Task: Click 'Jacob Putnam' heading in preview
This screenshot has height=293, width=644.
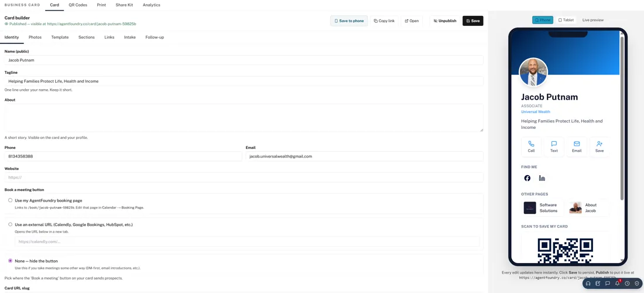Action: coord(550,97)
